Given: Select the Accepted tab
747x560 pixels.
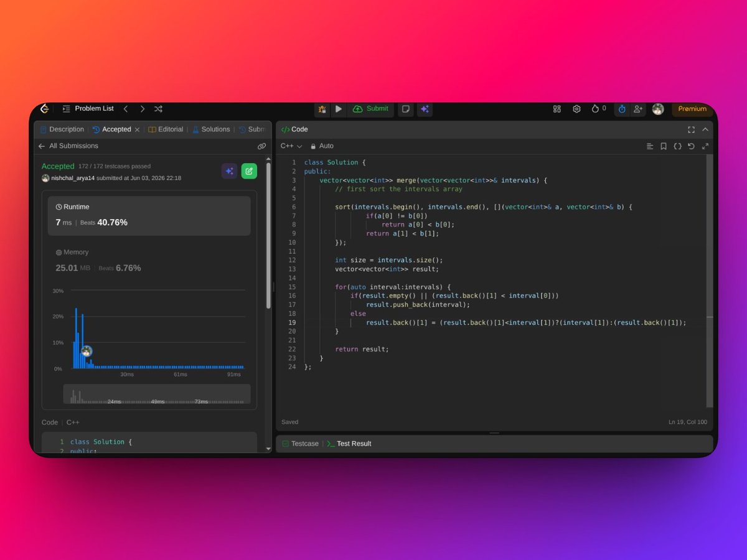Looking at the screenshot, I should [x=112, y=129].
